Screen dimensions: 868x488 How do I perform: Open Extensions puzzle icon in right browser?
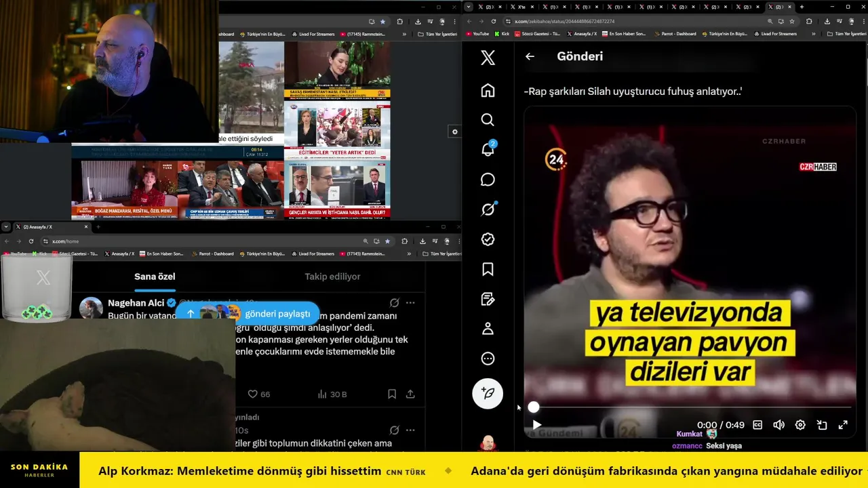[x=809, y=22]
